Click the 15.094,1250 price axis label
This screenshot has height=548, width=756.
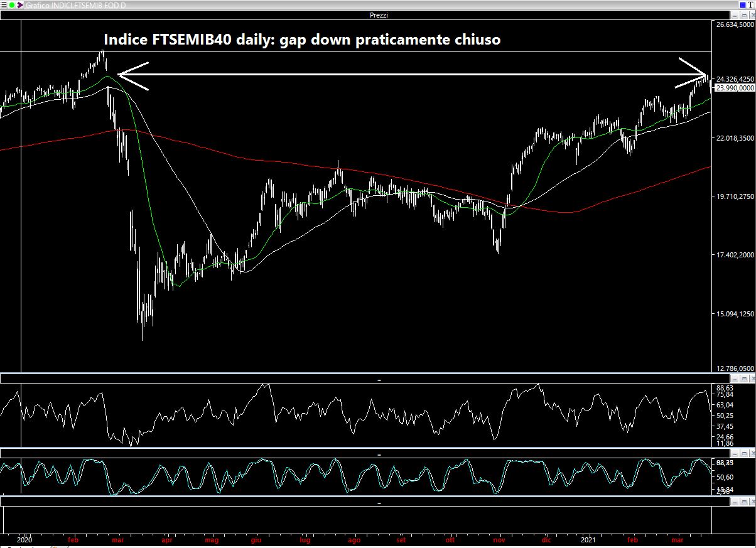point(735,314)
